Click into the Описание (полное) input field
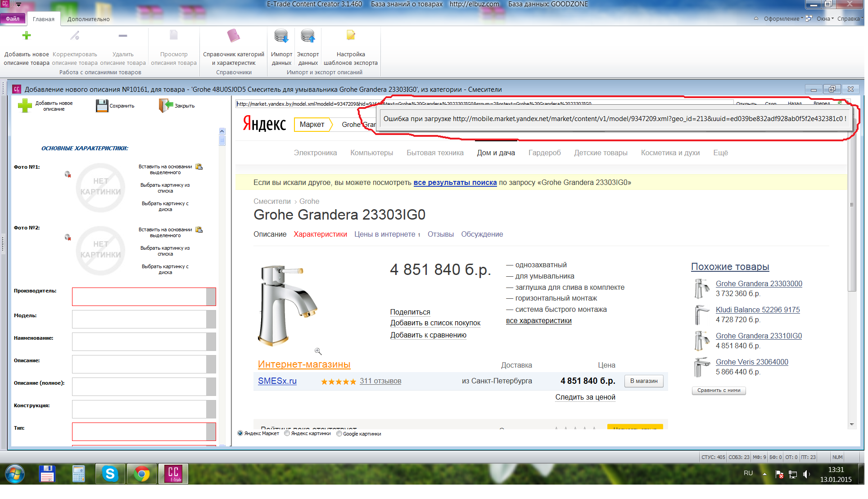The height and width of the screenshot is (499, 868). (139, 387)
